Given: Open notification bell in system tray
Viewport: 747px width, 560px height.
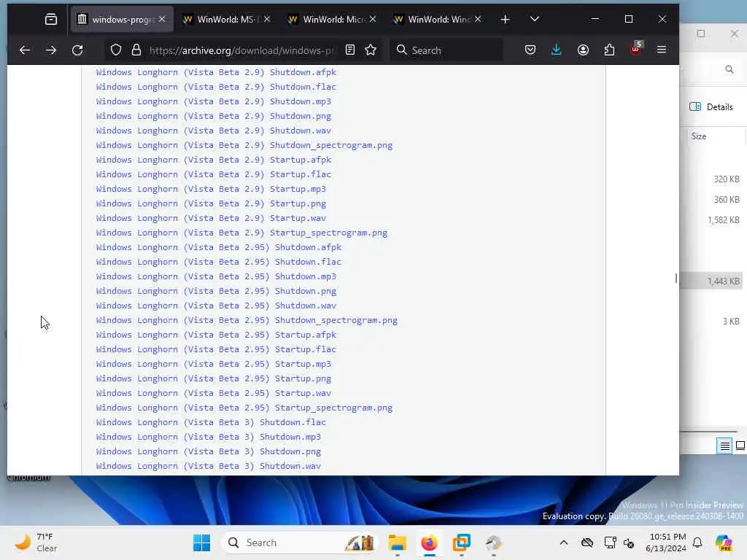Looking at the screenshot, I should tap(697, 542).
